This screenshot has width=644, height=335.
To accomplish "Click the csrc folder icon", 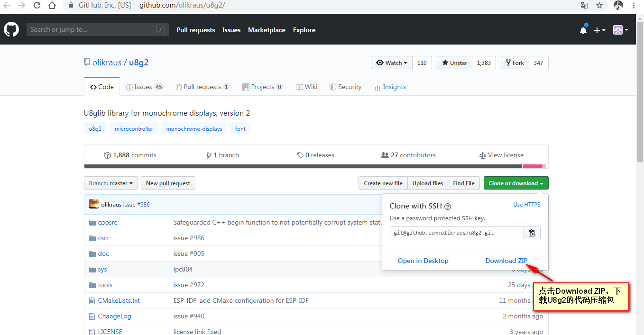I will click(92, 238).
